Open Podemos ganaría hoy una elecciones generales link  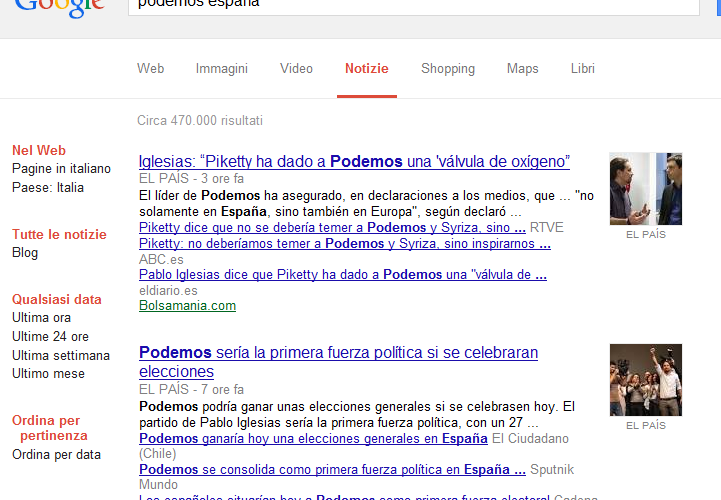click(313, 438)
